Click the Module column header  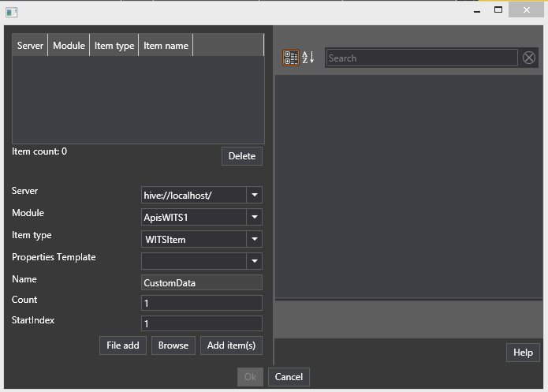click(x=69, y=46)
